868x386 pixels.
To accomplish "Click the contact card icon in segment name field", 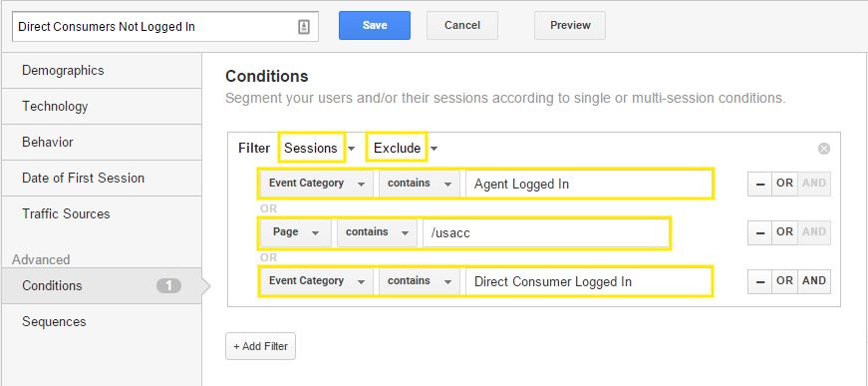I will [303, 27].
